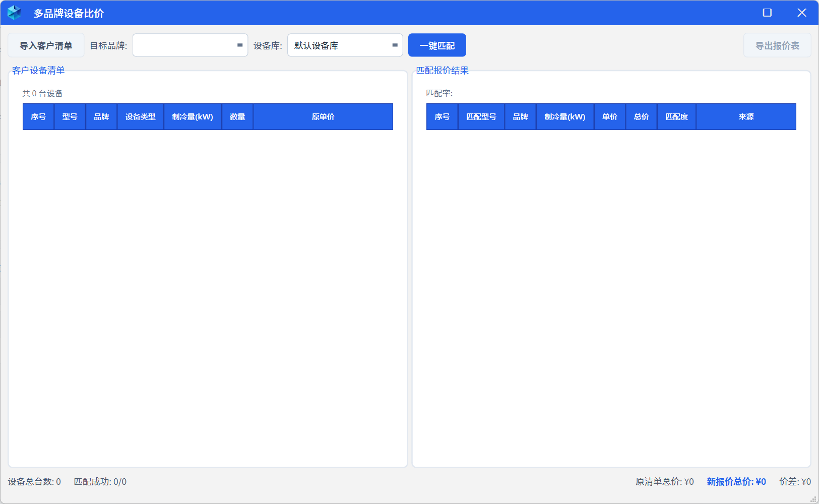This screenshot has width=819, height=504.
Task: Click the 匹配报价结果 panel title
Action: [x=442, y=71]
